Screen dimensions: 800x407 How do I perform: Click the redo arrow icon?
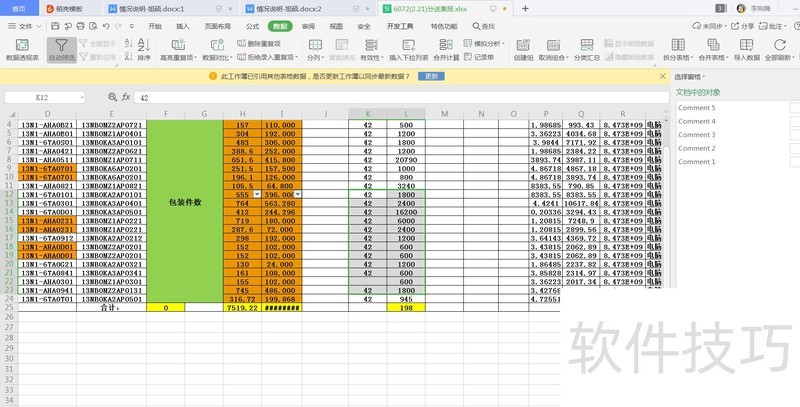[x=118, y=26]
